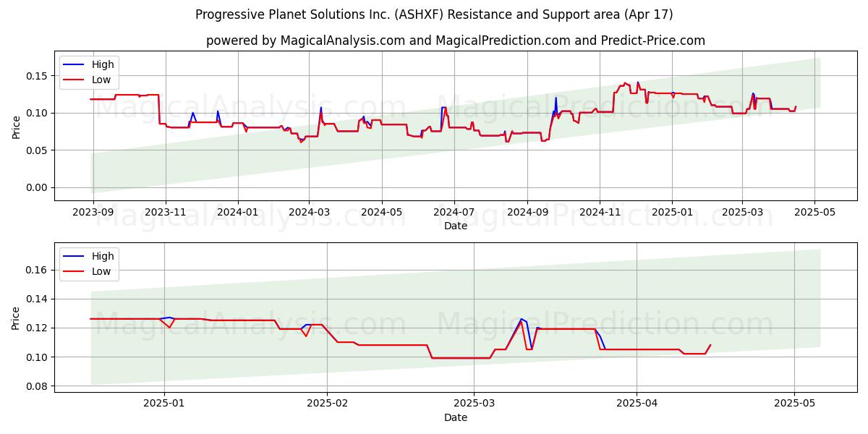Viewport: 868px width, 434px height.
Task: Click the lower chart '0.16' price tick
Action: pos(38,270)
